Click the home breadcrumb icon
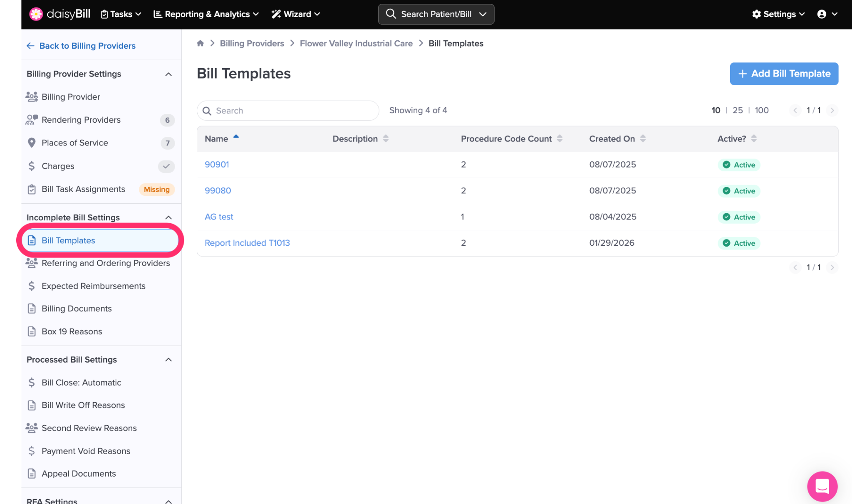 coord(200,43)
